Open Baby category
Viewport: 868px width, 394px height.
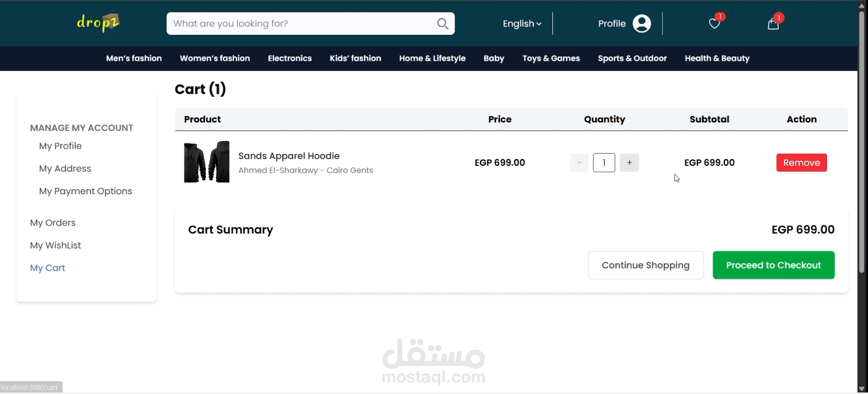494,58
